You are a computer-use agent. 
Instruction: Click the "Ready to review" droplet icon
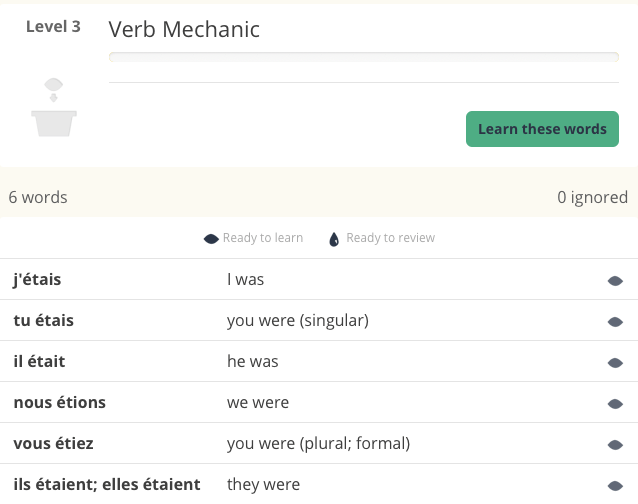click(x=335, y=239)
